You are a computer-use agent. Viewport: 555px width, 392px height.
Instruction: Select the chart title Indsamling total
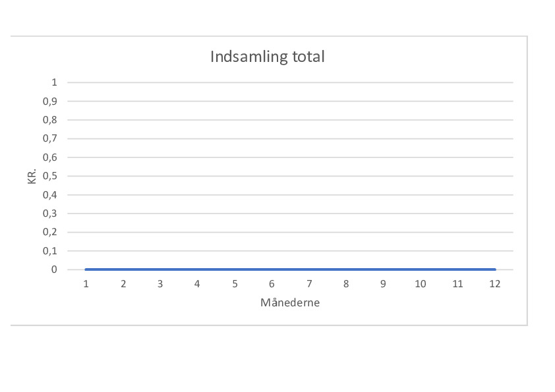coord(267,57)
